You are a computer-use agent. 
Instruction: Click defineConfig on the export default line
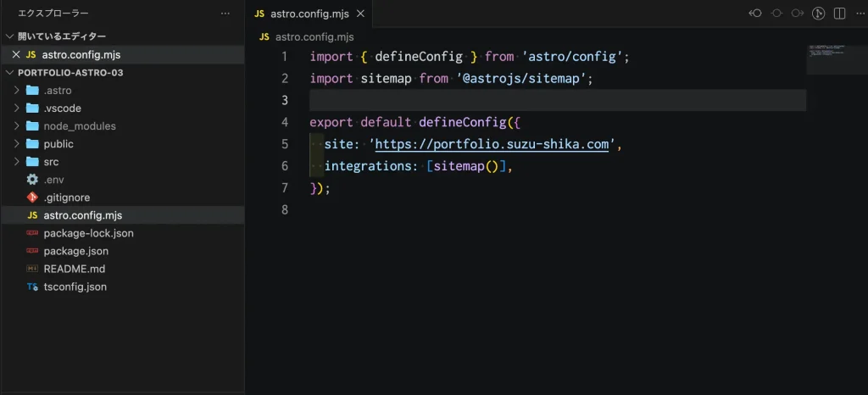[463, 122]
